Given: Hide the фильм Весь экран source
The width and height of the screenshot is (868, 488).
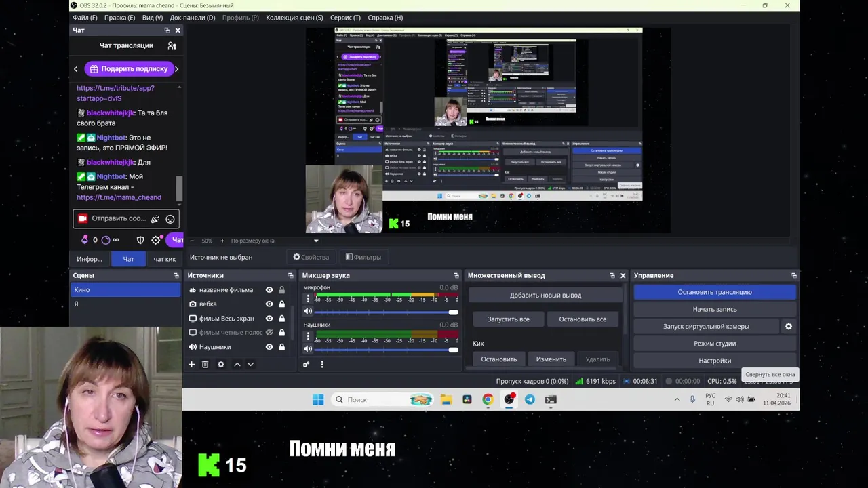Looking at the screenshot, I should tap(269, 319).
